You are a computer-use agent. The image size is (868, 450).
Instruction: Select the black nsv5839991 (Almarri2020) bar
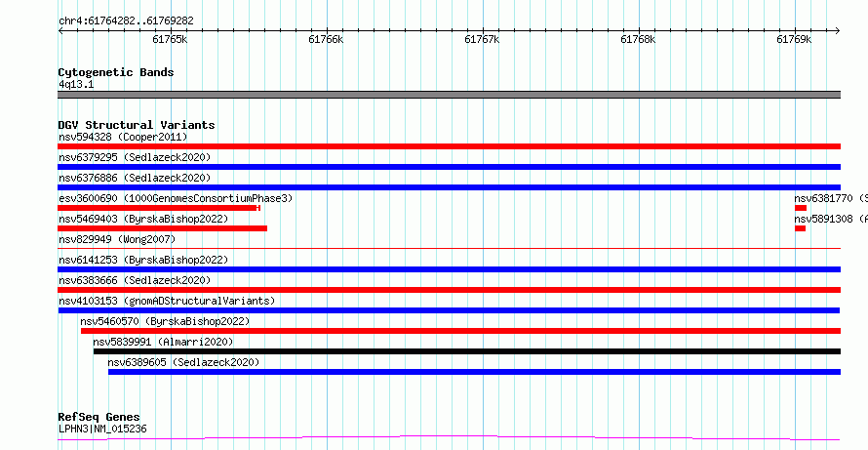(x=467, y=351)
